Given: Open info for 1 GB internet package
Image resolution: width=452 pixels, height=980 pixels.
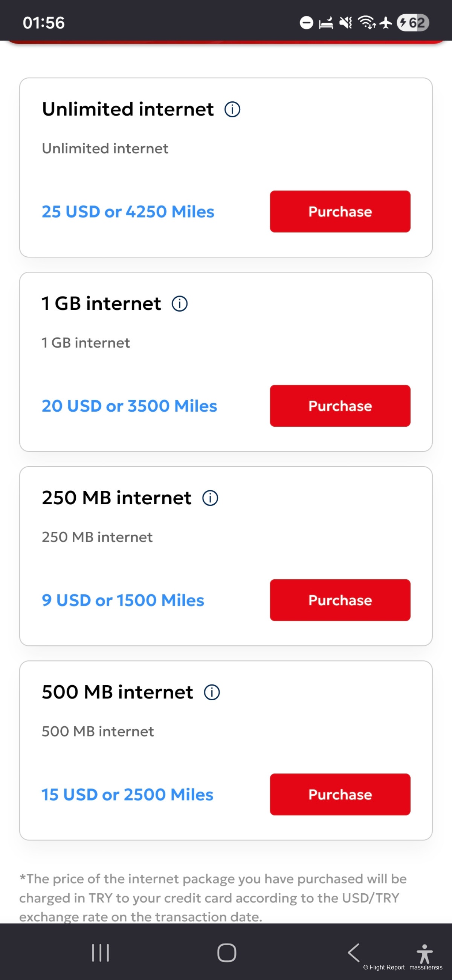Looking at the screenshot, I should [179, 304].
